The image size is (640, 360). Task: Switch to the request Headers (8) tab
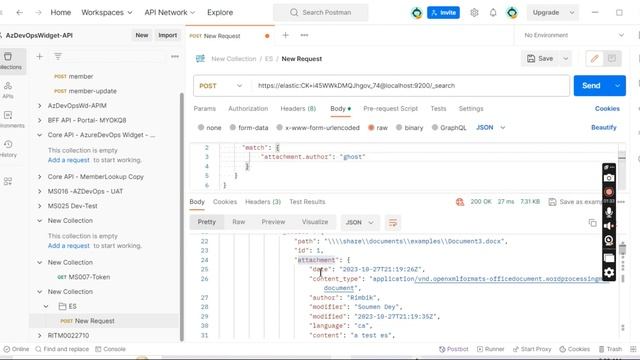click(x=298, y=109)
